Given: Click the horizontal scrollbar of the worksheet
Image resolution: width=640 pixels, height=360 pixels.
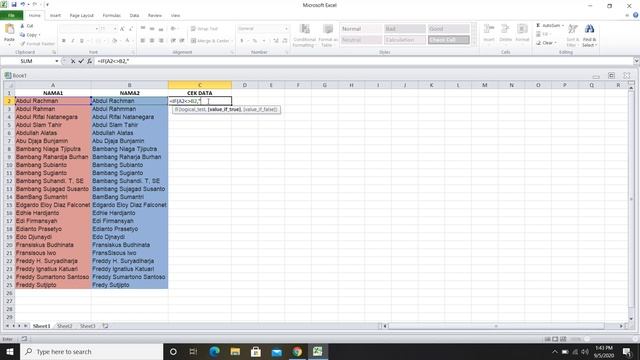Looking at the screenshot, I should (496, 326).
